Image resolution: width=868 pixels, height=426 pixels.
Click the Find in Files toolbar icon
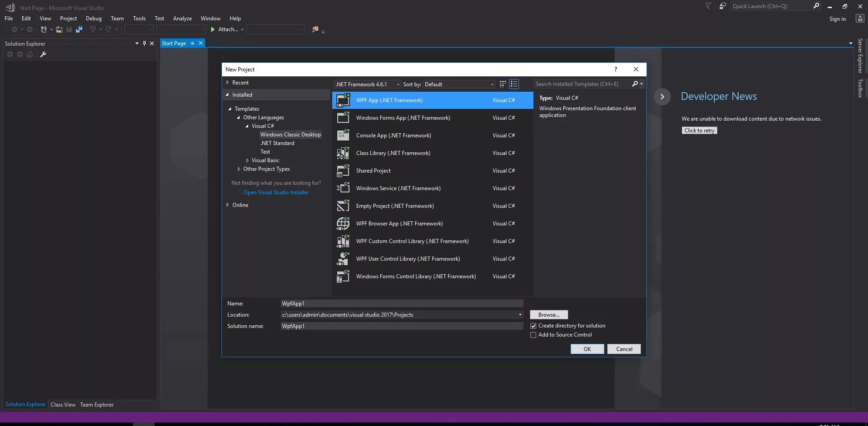(x=315, y=29)
